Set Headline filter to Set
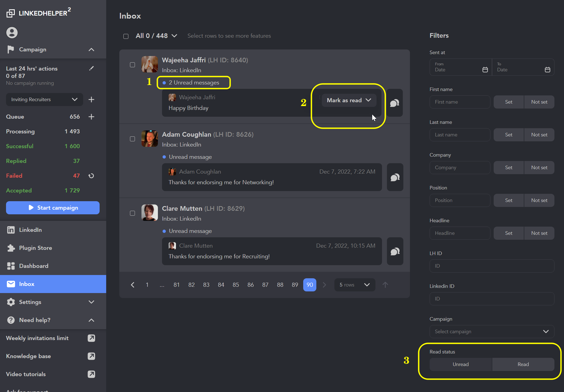Image resolution: width=564 pixels, height=392 pixels. click(x=509, y=233)
